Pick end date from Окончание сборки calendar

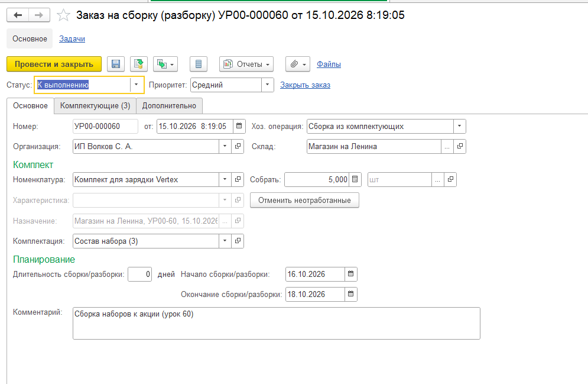point(350,294)
